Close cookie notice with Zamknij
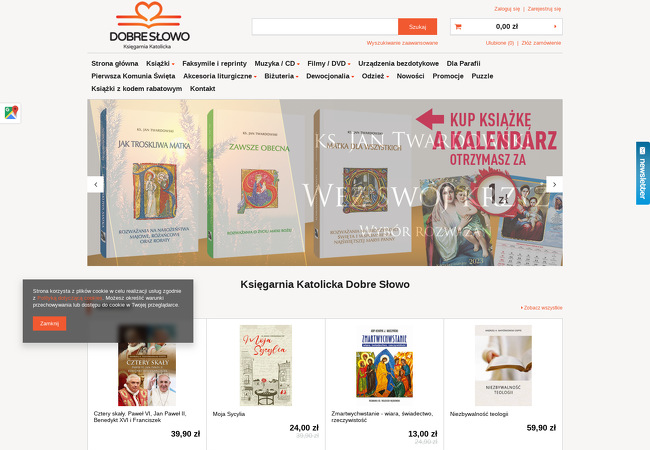 [x=49, y=323]
